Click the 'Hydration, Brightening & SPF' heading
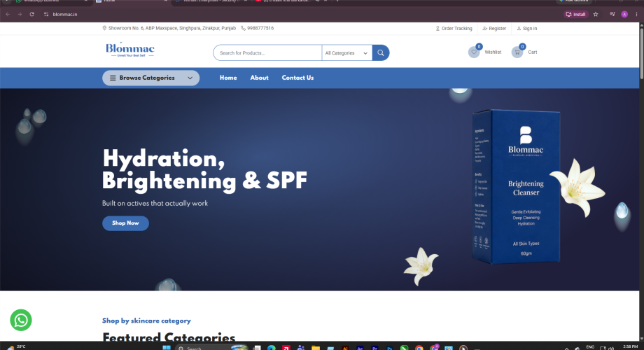 [x=204, y=169]
